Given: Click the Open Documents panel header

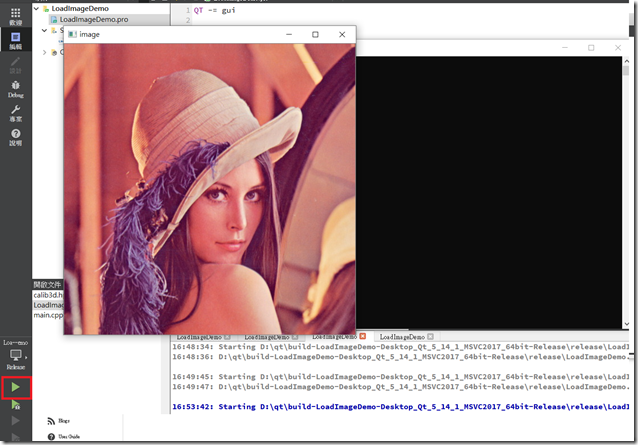Looking at the screenshot, I should [x=47, y=284].
